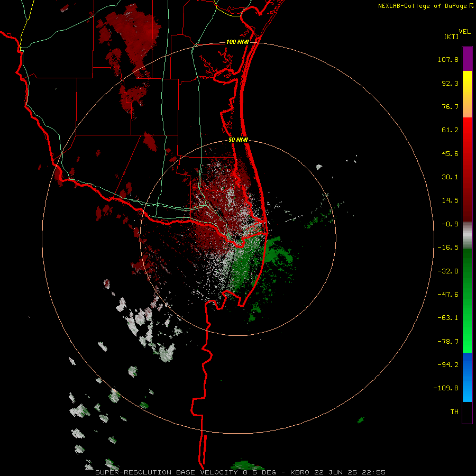Image resolution: width=476 pixels, height=476 pixels.
Task: Click the -78.7 legend value
Action: (448, 342)
